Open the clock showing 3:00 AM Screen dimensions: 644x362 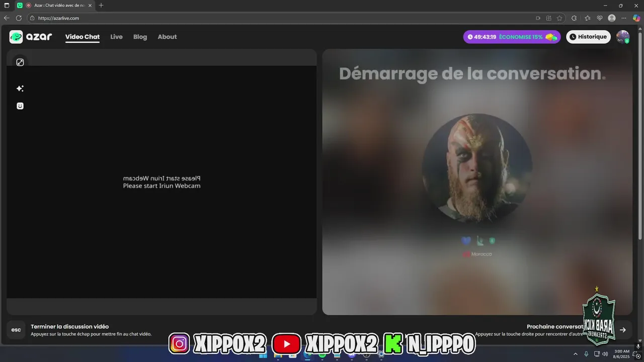click(622, 354)
